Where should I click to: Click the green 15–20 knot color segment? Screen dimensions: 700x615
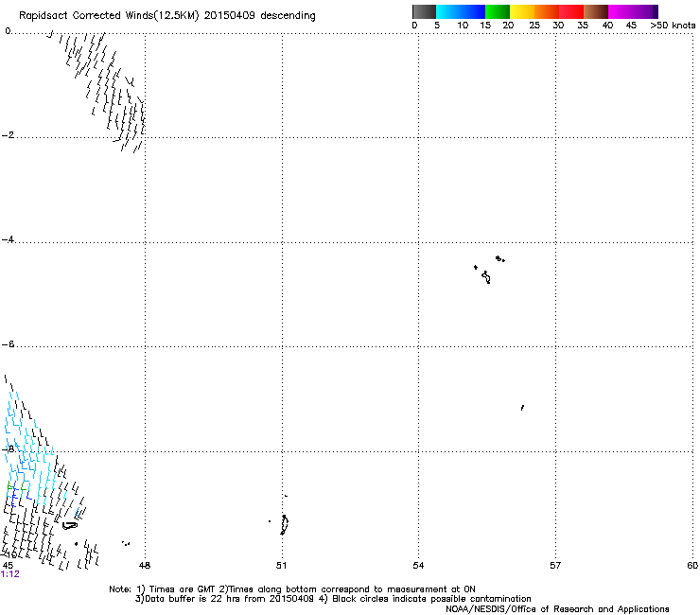[498, 11]
